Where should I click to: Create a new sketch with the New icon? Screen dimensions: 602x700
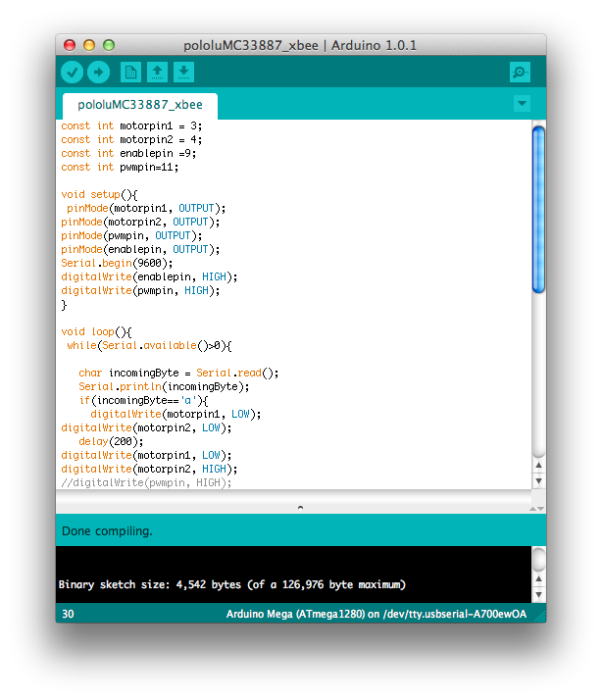(130, 73)
